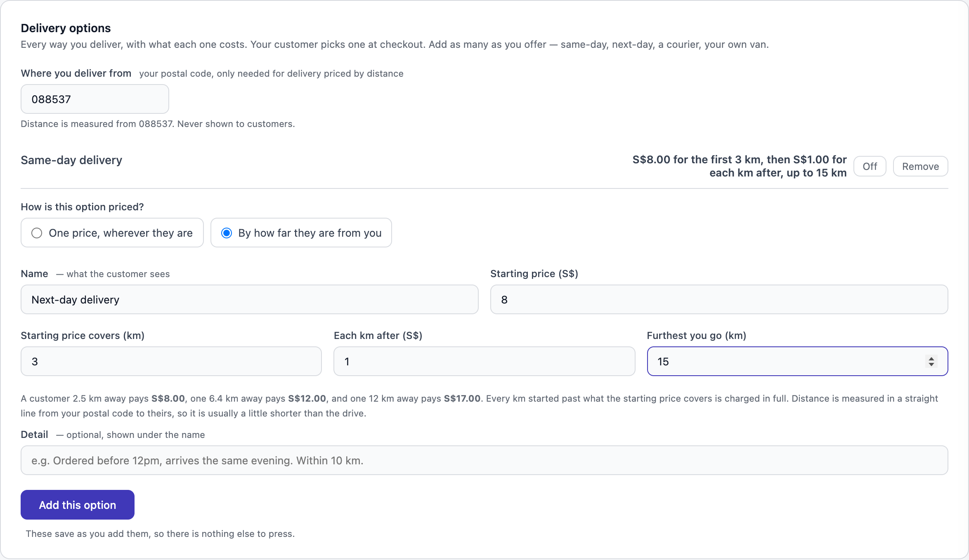Click the 'Name' field label
The width and height of the screenshot is (969, 560).
[35, 274]
